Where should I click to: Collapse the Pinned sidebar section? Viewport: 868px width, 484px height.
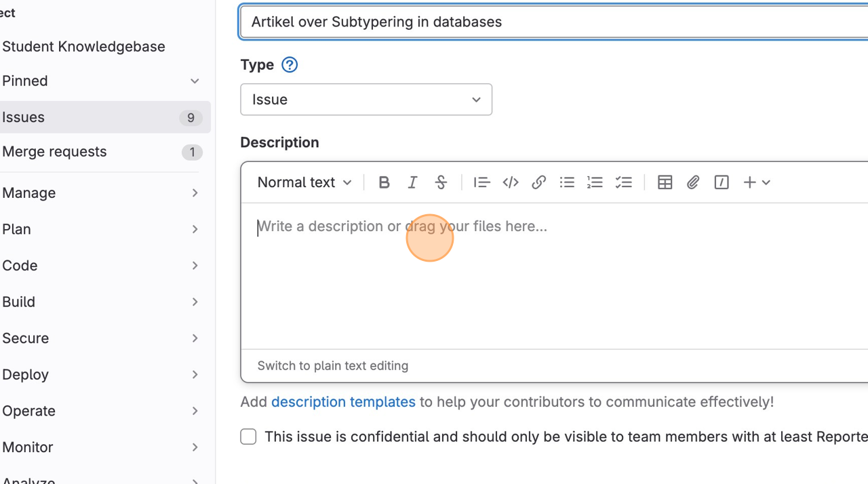pos(195,81)
